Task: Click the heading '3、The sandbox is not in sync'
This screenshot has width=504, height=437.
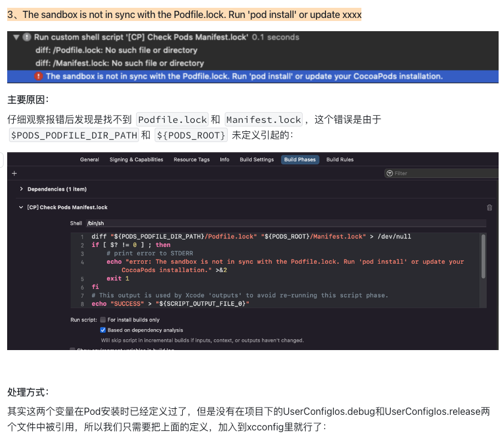Action: [x=184, y=14]
